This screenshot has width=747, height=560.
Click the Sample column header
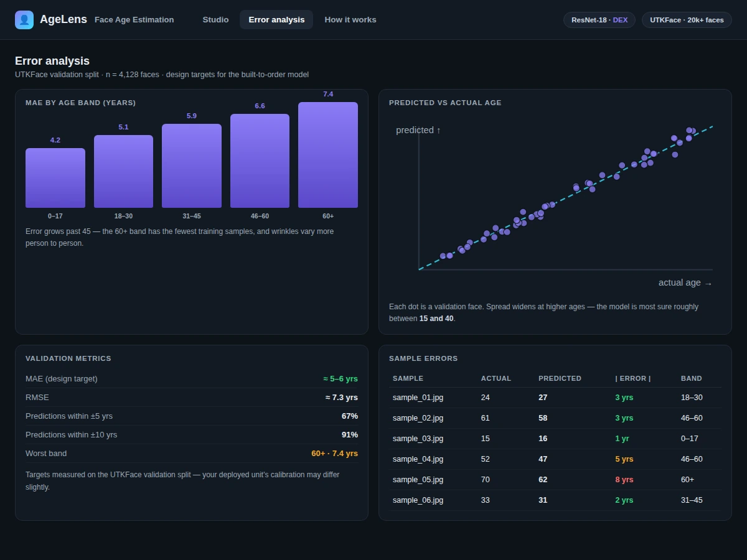pyautogui.click(x=408, y=378)
